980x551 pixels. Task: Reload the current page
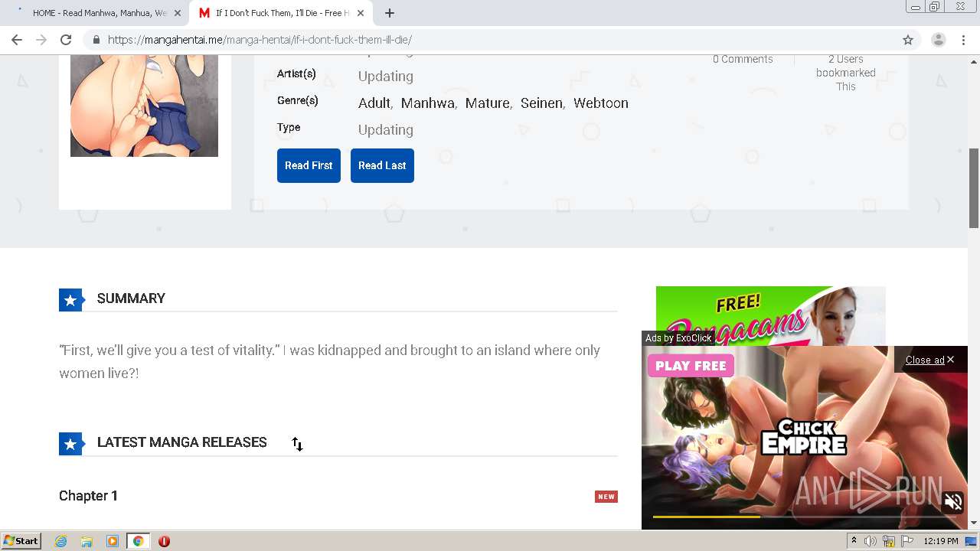66,40
